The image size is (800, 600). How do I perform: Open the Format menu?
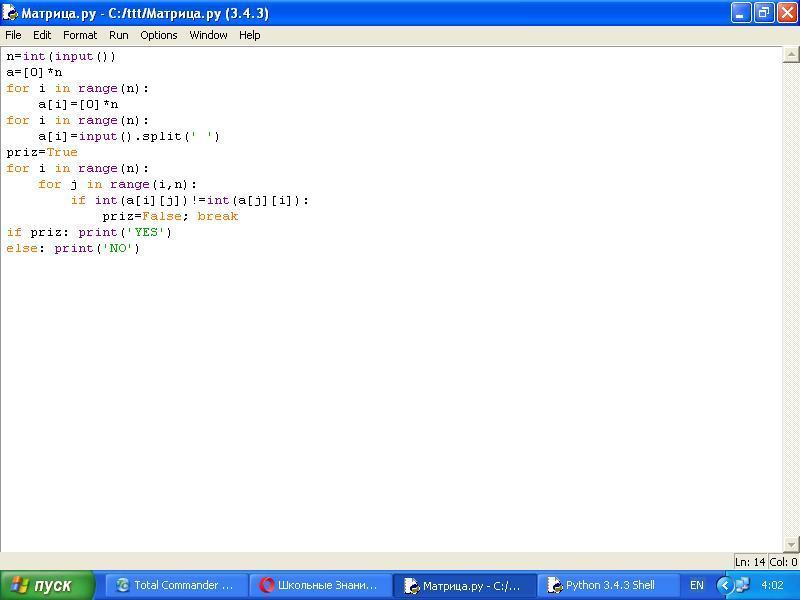click(x=80, y=35)
